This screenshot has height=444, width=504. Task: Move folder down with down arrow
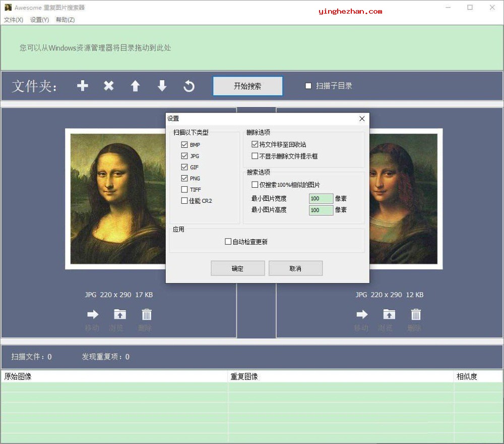[162, 86]
